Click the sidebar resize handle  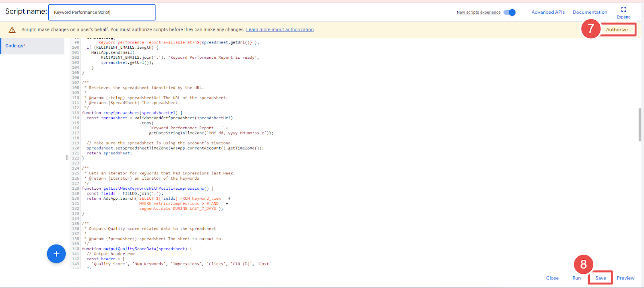tap(67, 157)
